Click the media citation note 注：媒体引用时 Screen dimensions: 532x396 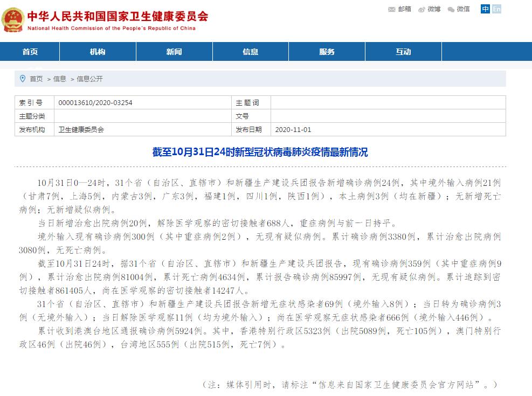(x=350, y=385)
